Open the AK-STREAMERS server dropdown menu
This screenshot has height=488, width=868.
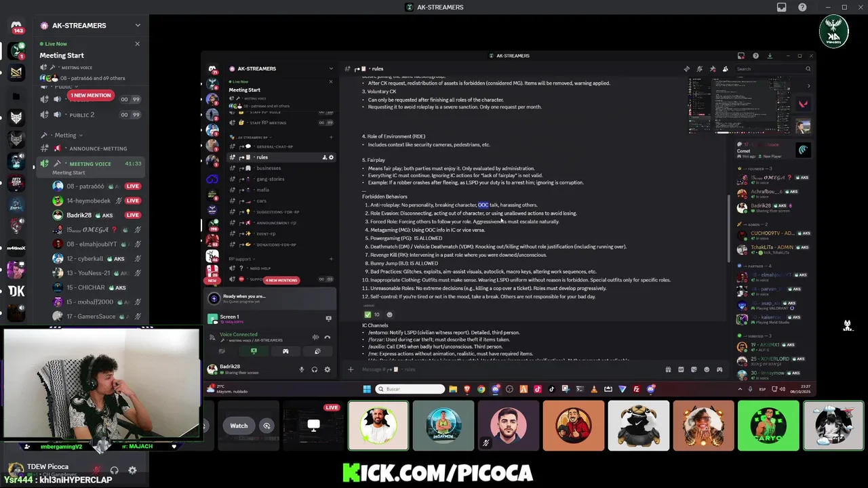(138, 26)
